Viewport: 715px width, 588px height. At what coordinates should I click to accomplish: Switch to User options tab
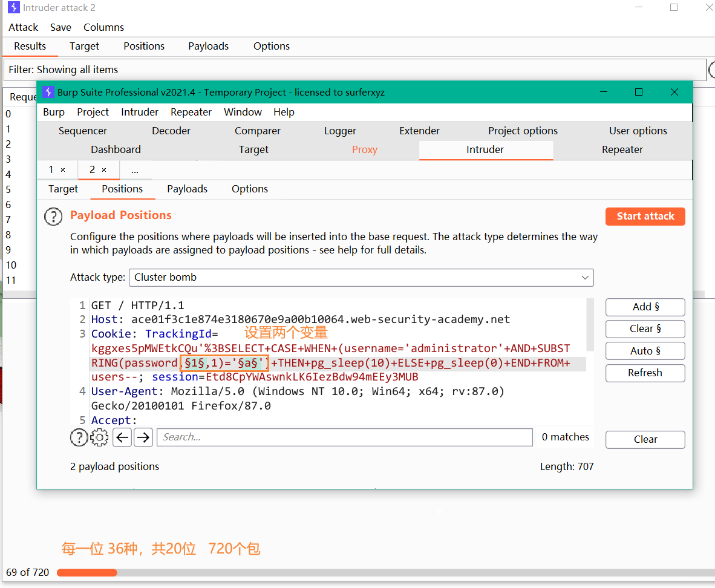(638, 131)
